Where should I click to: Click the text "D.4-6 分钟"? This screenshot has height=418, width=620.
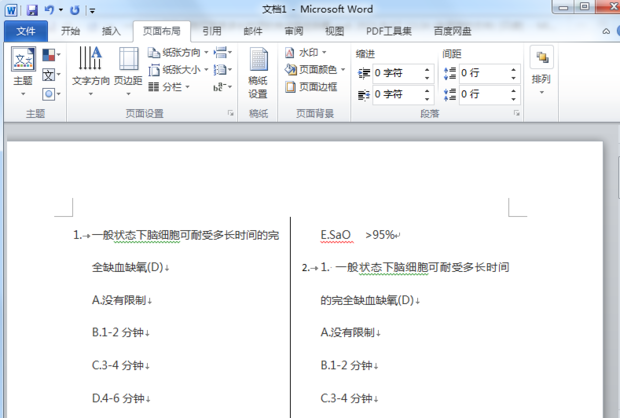click(118, 398)
